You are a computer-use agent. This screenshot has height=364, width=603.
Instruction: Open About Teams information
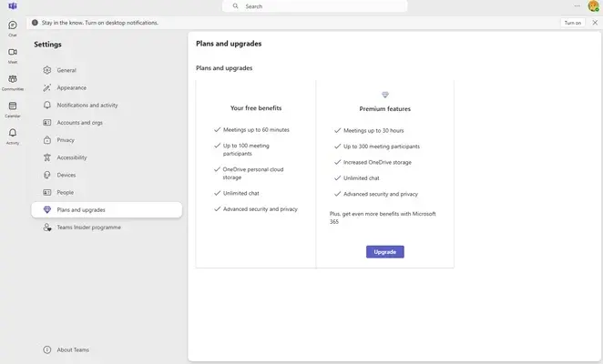click(73, 349)
